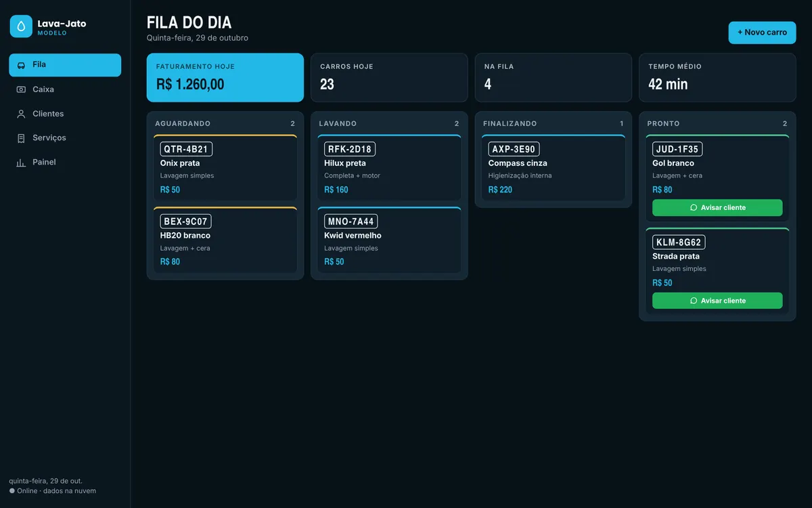Click the Higienização interna service text
The height and width of the screenshot is (508, 812).
(x=520, y=176)
